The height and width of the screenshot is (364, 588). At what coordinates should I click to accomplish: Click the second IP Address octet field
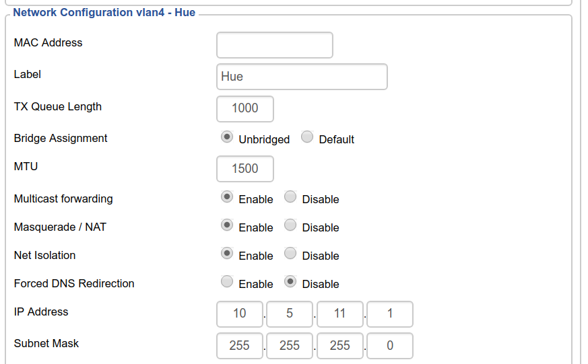point(290,314)
